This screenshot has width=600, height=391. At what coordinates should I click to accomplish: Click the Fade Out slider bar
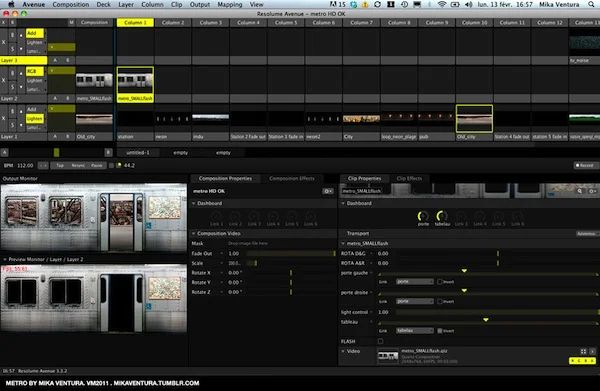291,253
